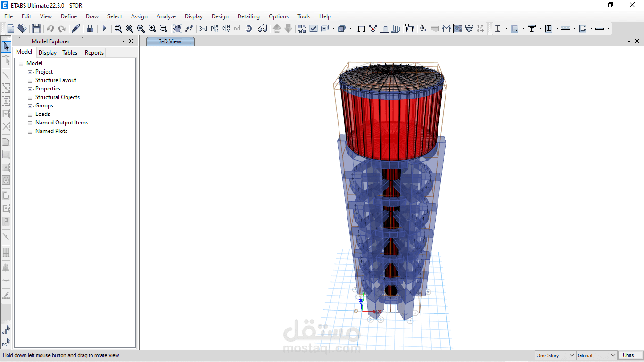
Task: Open the composite beam design dropdown arrow
Action: pos(540,28)
